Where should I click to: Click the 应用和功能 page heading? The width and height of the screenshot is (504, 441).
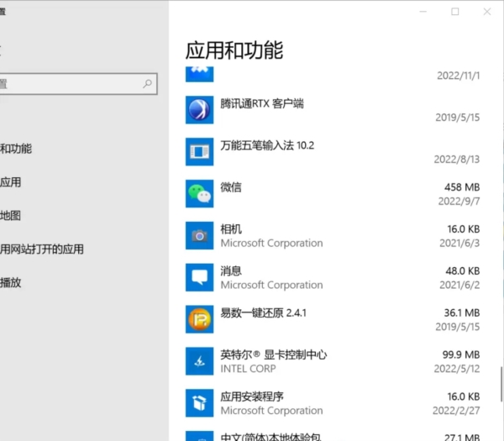pyautogui.click(x=234, y=50)
